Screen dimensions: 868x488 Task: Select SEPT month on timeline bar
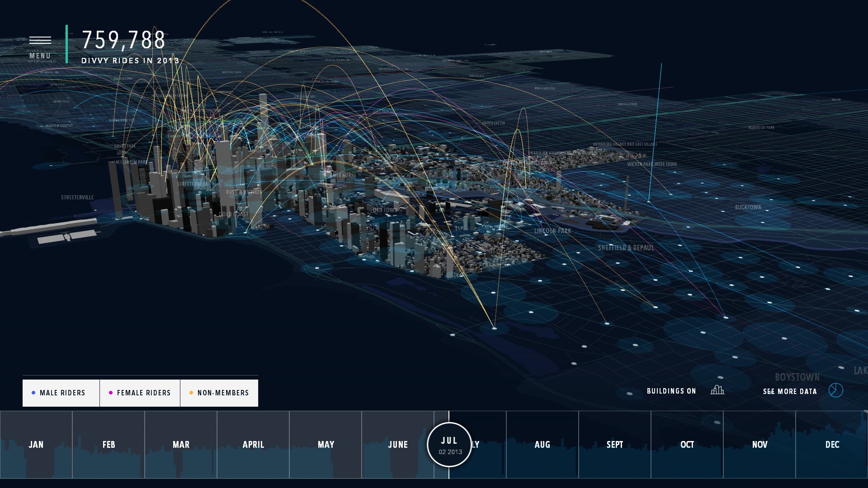[615, 445]
